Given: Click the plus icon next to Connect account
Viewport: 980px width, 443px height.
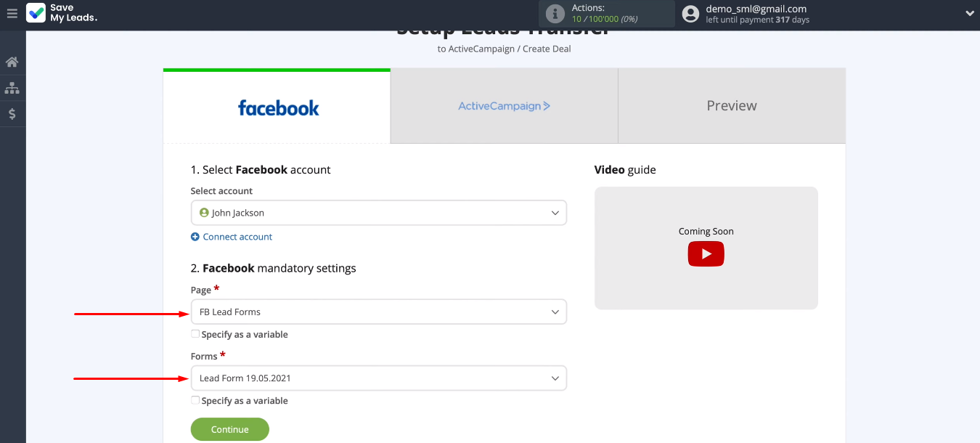Looking at the screenshot, I should (195, 237).
